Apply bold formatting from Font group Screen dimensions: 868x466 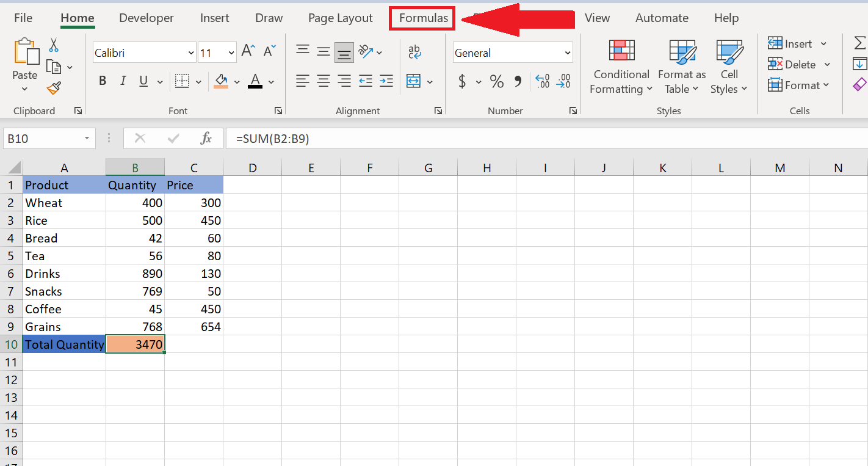(x=102, y=80)
